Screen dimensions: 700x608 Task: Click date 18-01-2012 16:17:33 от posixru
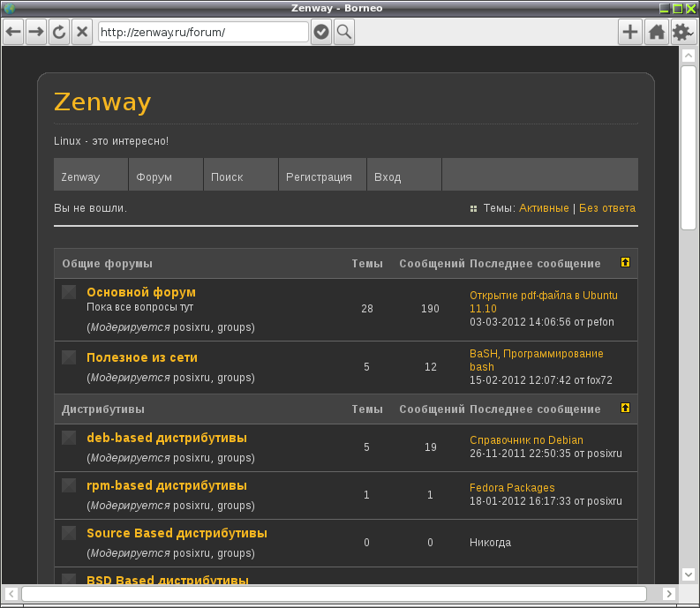546,501
